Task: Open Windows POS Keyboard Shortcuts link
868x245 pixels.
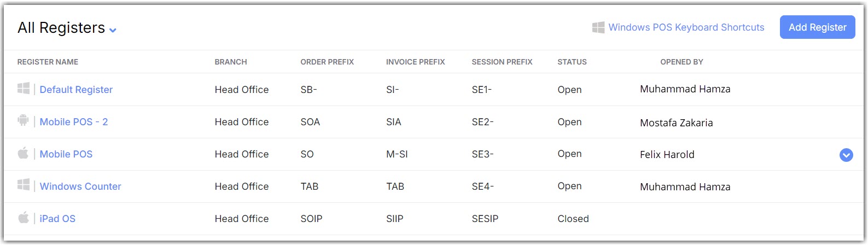Action: (686, 27)
